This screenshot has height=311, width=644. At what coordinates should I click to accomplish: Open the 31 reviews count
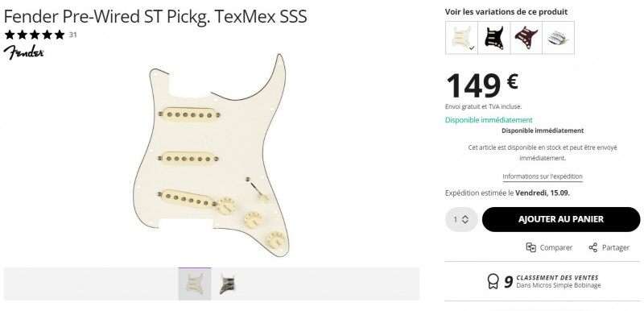pyautogui.click(x=72, y=35)
